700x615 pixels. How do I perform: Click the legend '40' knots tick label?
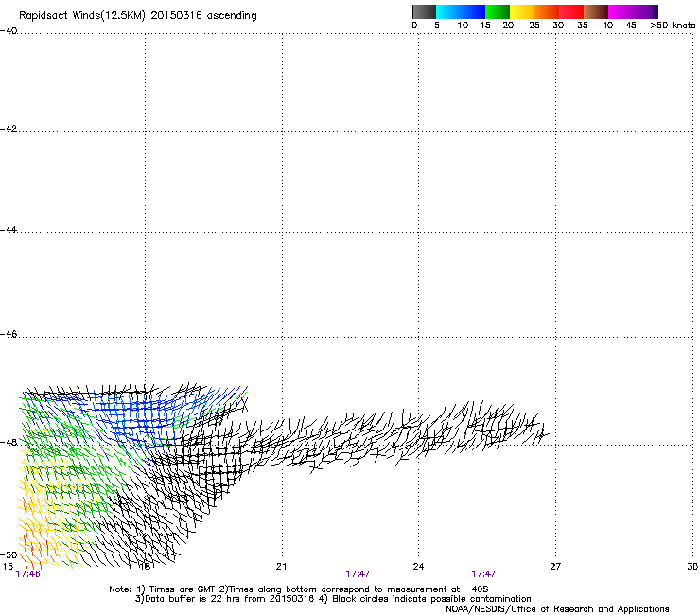[x=607, y=26]
